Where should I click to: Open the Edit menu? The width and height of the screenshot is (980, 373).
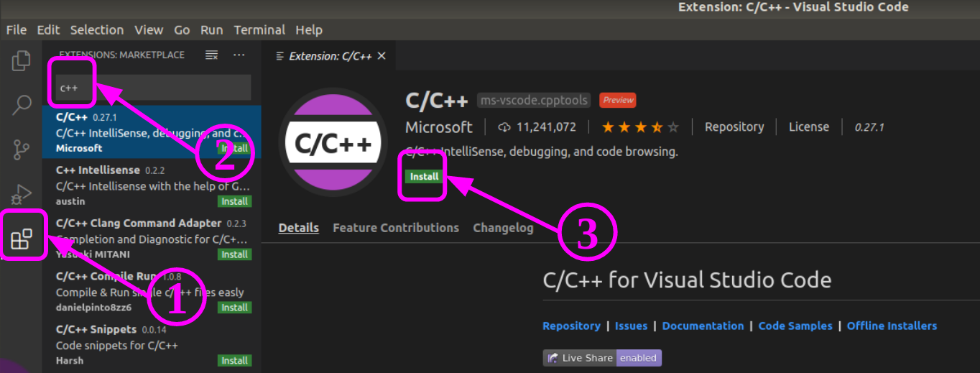click(x=48, y=29)
